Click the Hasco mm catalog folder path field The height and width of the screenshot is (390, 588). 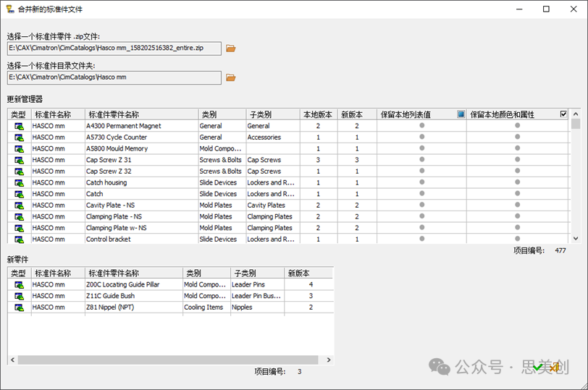[114, 77]
